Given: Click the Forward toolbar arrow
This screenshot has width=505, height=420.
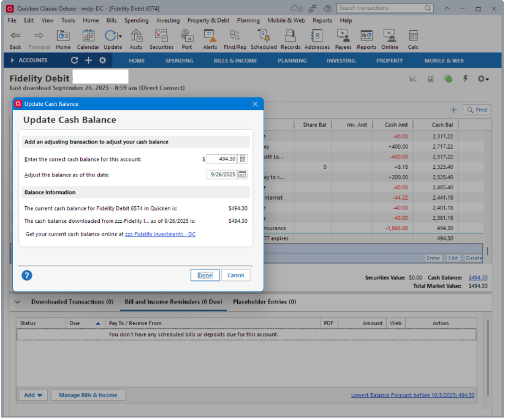Looking at the screenshot, I should 39,36.
